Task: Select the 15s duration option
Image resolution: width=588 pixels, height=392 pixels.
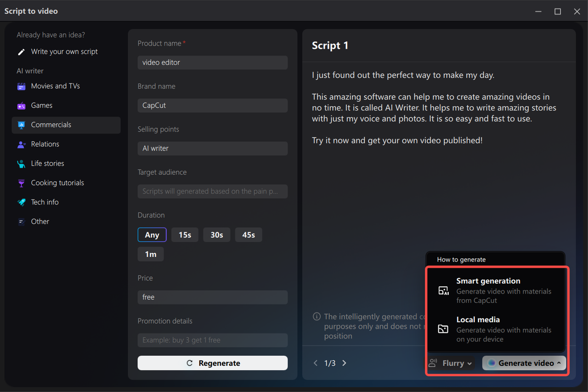Action: [185, 234]
